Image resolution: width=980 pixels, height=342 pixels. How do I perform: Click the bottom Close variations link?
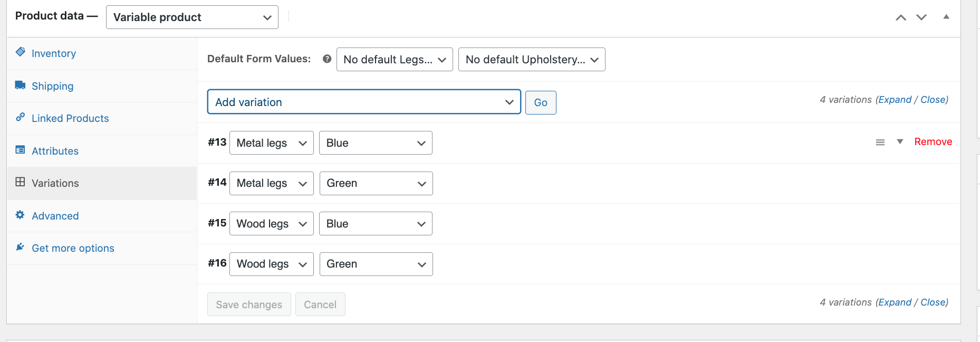click(x=933, y=302)
